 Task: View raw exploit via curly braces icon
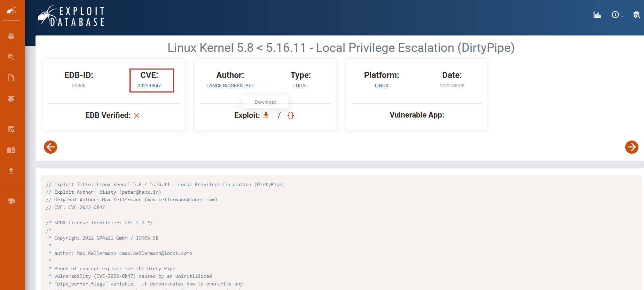coord(291,115)
